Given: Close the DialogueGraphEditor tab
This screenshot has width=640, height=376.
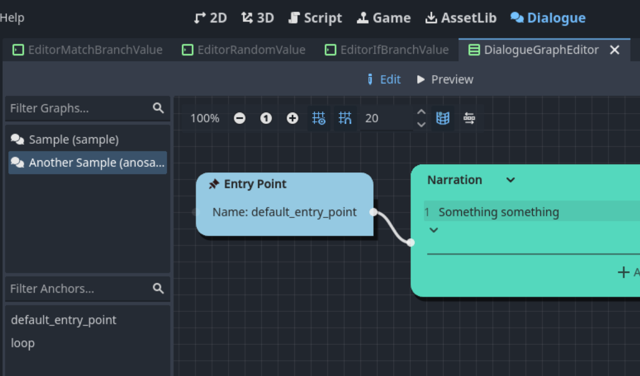Looking at the screenshot, I should click(614, 50).
